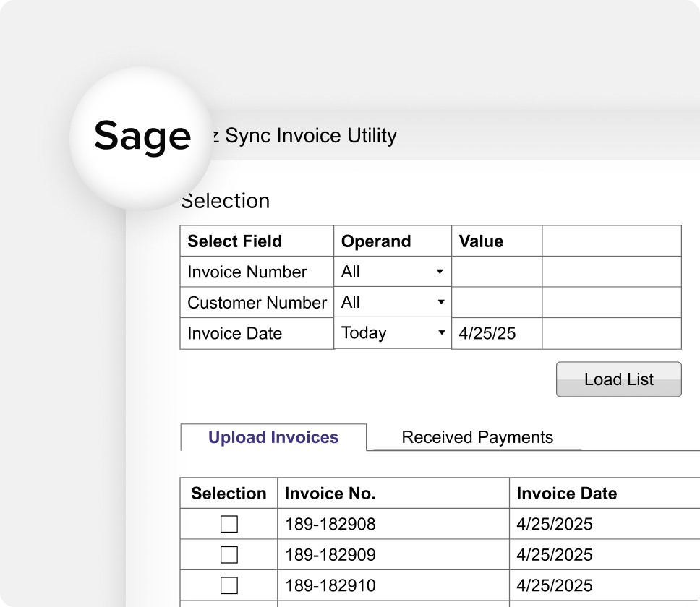Click the Selection column header
The height and width of the screenshot is (607, 700).
click(229, 494)
